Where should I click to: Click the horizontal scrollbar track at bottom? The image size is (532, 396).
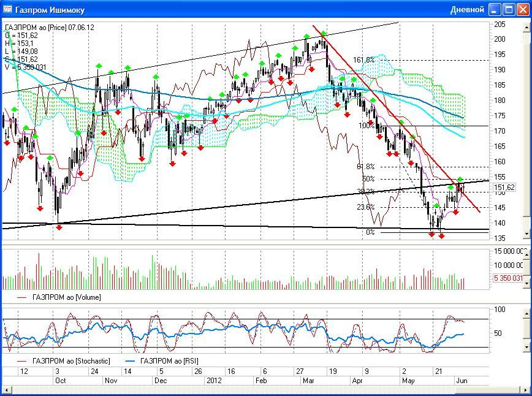point(266,390)
